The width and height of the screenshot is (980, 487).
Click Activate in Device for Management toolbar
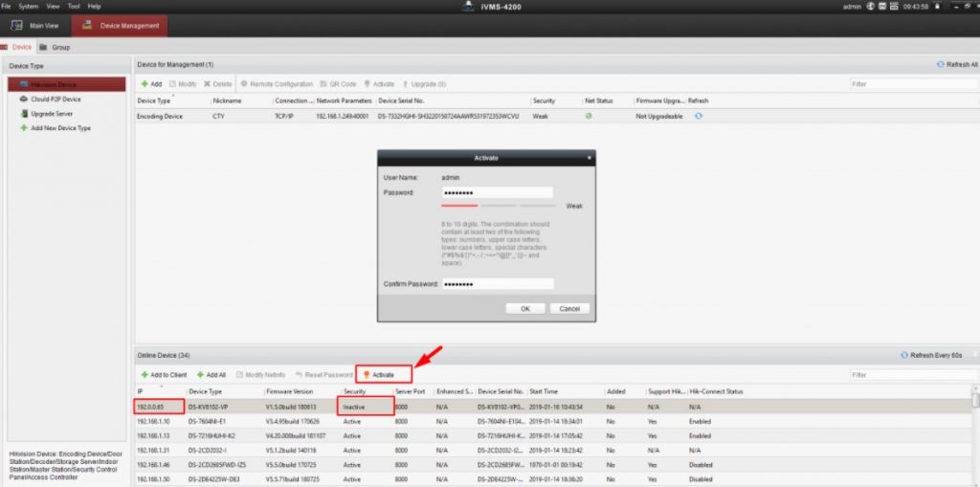pyautogui.click(x=379, y=84)
